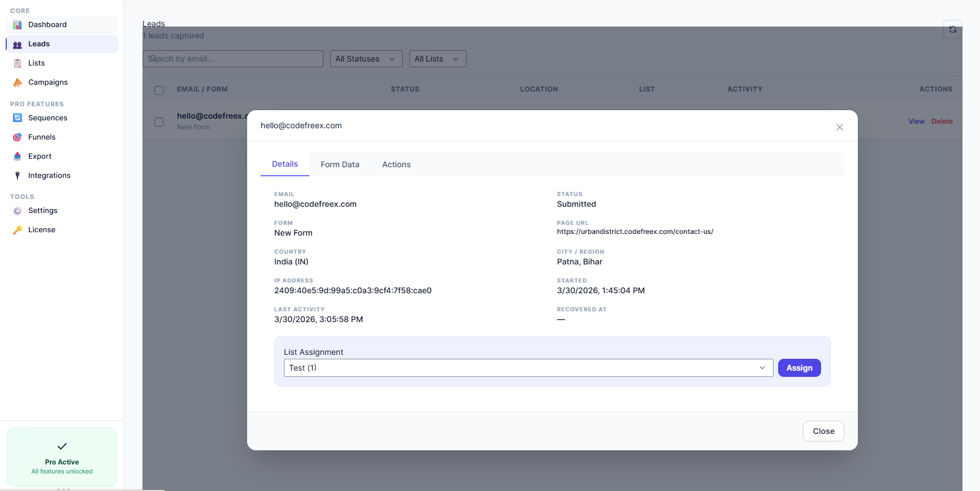Image resolution: width=980 pixels, height=491 pixels.
Task: Click the Search by email field
Action: tap(233, 59)
